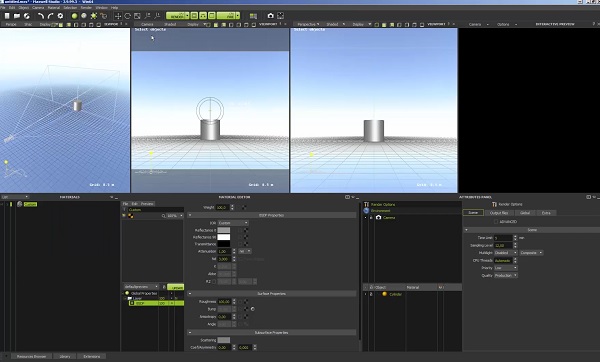Viewport: 600px width, 362px height.
Task: Open the Preview menu in Material Editor
Action: click(x=147, y=204)
